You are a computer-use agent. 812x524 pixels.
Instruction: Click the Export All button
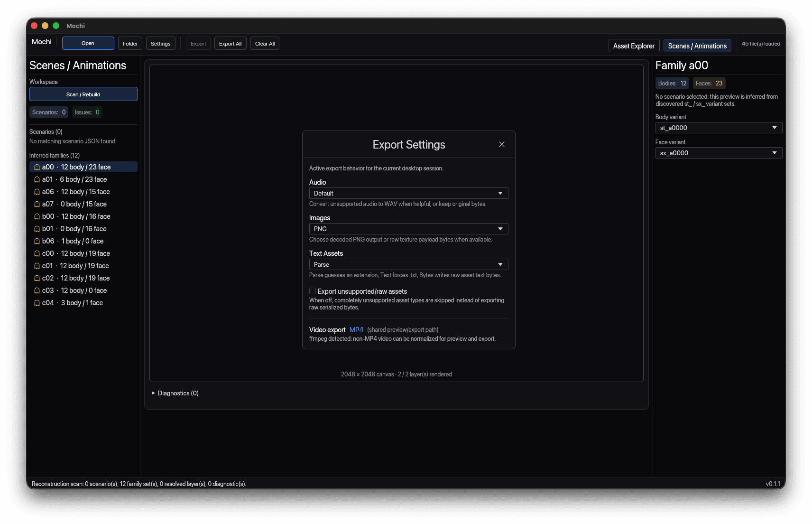(230, 43)
